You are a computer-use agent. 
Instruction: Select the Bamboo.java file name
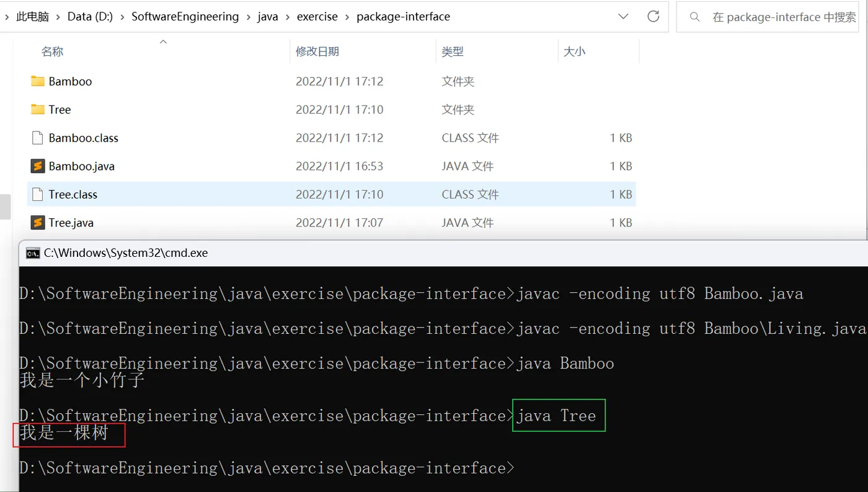point(82,166)
